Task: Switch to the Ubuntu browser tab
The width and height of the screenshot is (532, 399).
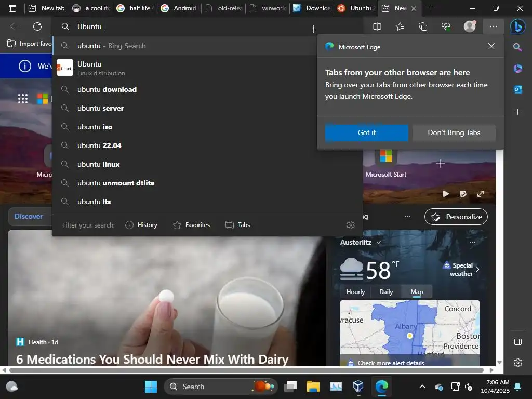Action: click(356, 8)
